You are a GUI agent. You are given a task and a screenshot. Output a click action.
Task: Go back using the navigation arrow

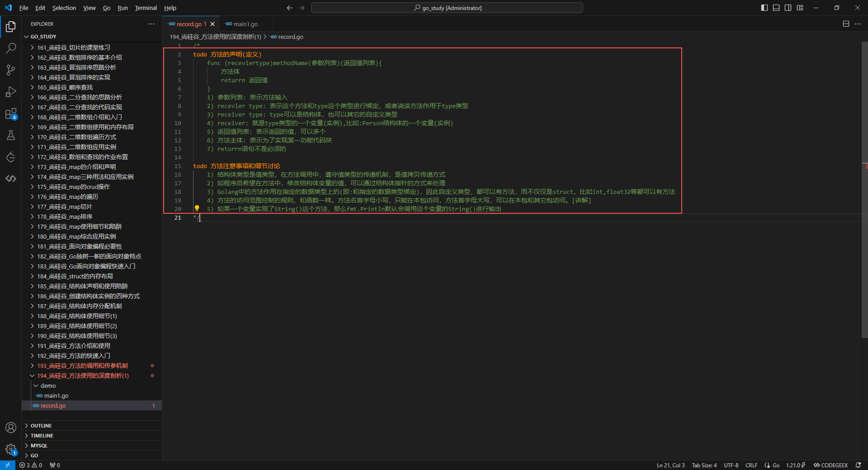[x=290, y=8]
